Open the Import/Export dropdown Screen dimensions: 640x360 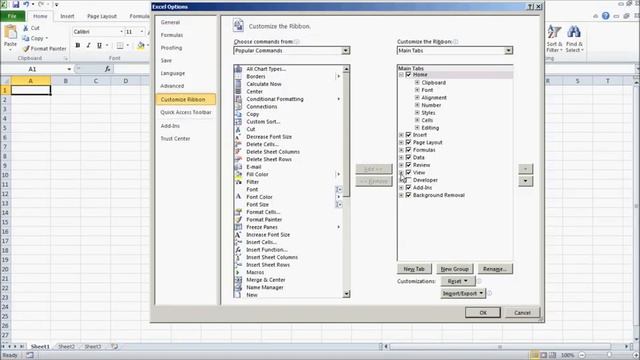[463, 293]
